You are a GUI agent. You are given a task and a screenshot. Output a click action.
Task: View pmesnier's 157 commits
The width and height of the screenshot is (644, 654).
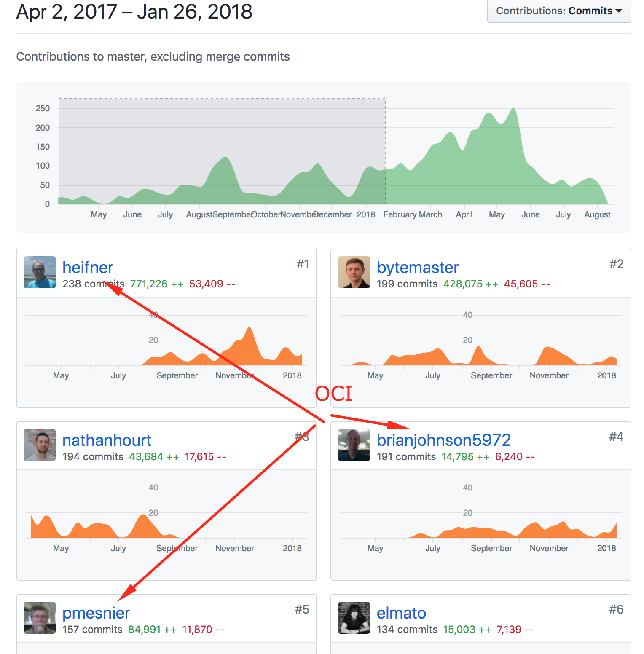(x=92, y=630)
